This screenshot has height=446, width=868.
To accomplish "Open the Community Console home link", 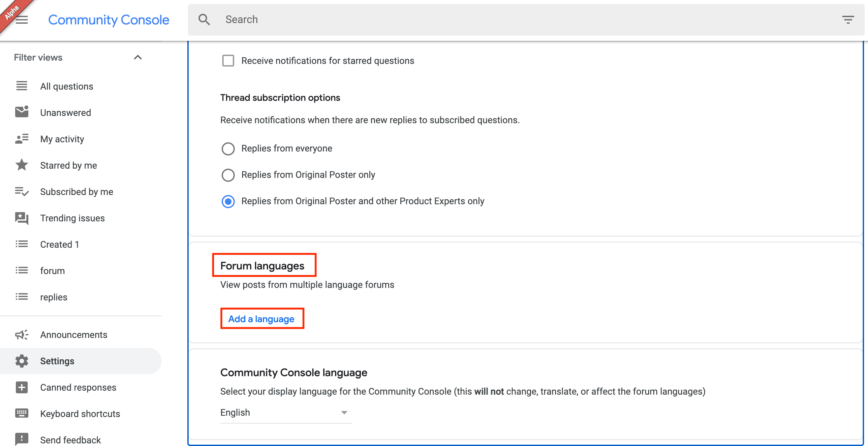I will [x=108, y=19].
